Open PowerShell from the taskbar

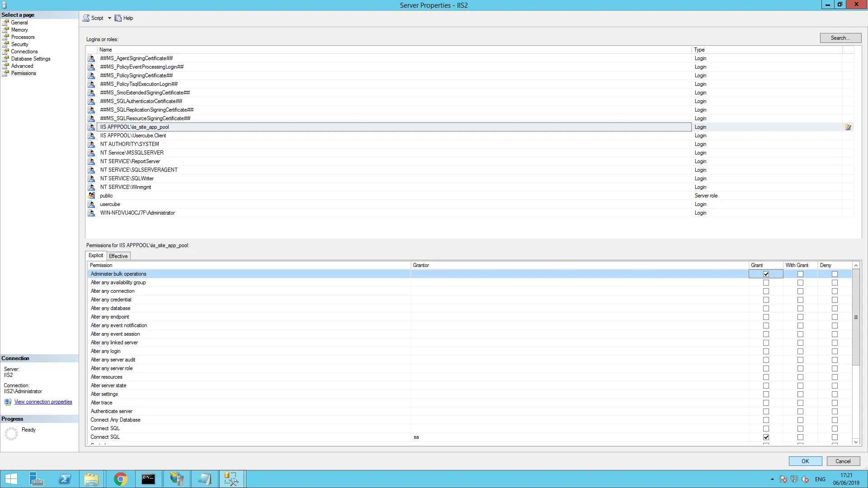point(65,479)
